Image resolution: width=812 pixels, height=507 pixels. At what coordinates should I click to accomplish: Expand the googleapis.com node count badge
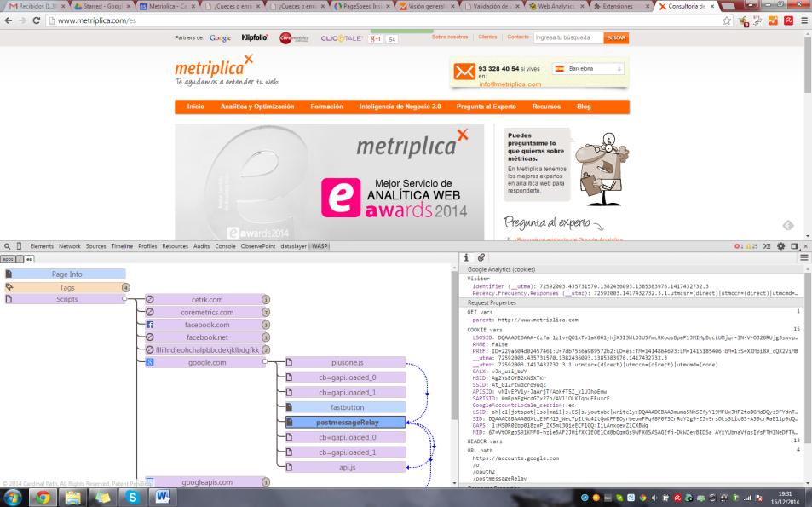[265, 482]
